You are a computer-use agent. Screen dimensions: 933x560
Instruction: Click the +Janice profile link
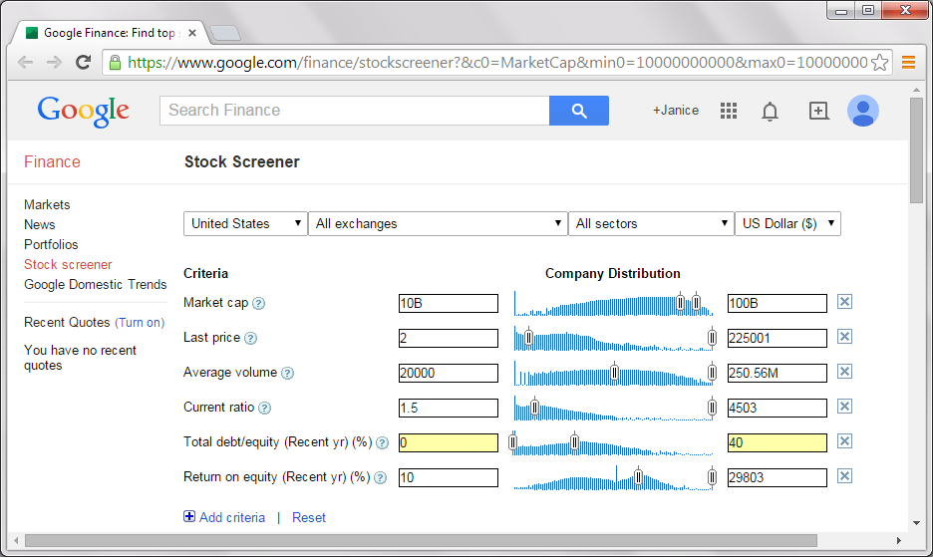[676, 111]
